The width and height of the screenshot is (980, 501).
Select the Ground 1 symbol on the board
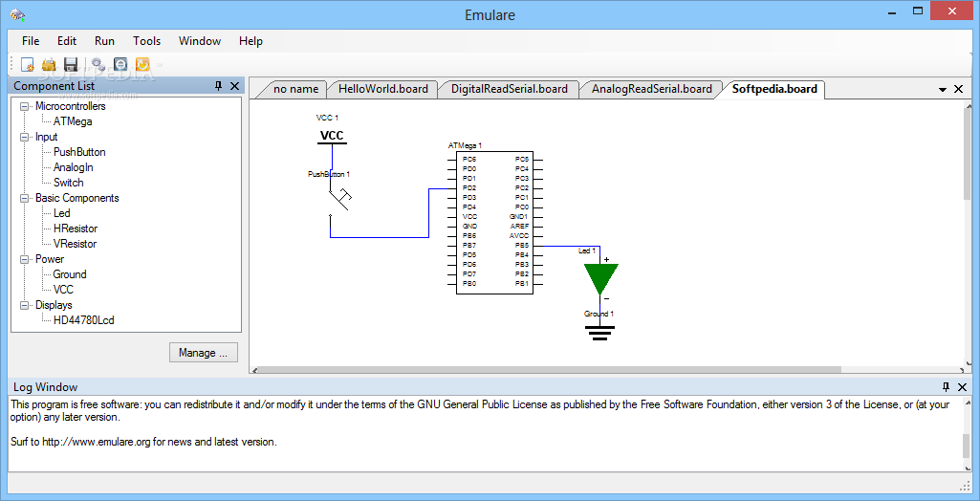tap(600, 333)
